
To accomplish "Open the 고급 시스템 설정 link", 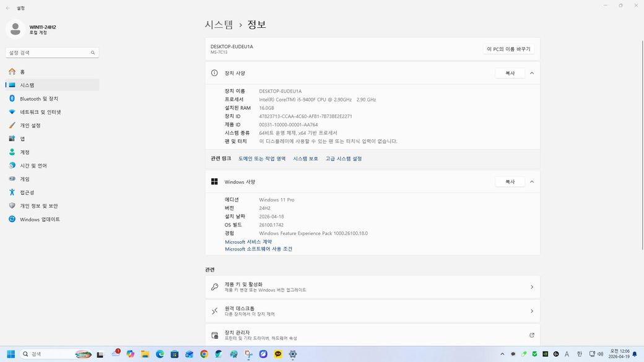I will (344, 159).
